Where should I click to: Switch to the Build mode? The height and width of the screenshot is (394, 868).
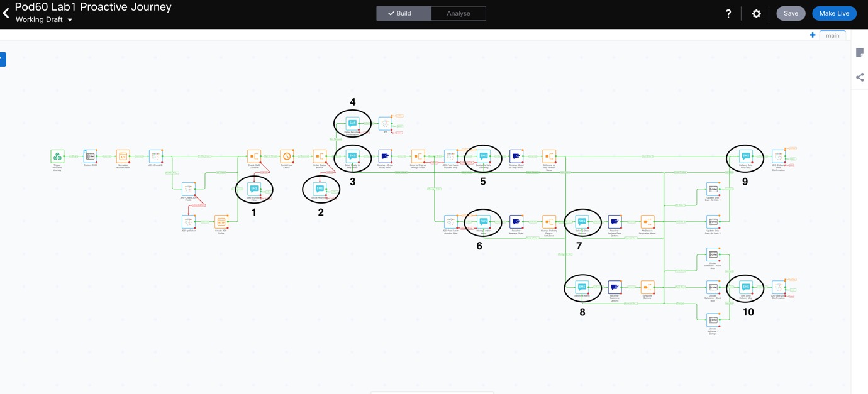click(404, 13)
